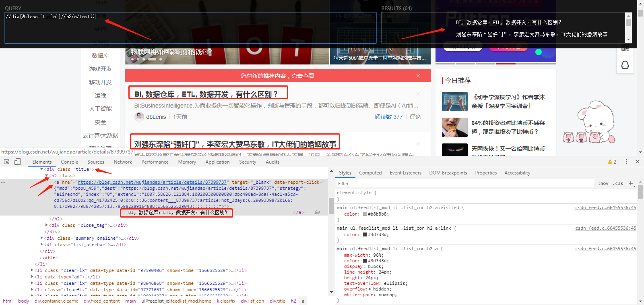Click Elements panel scrollbar up arrow

pos(332,171)
